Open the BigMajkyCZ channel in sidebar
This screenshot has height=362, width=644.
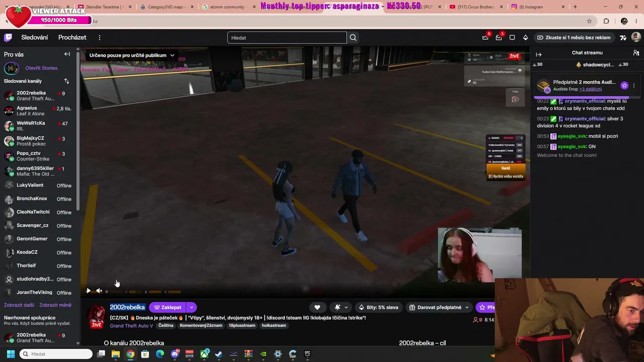tap(39, 141)
